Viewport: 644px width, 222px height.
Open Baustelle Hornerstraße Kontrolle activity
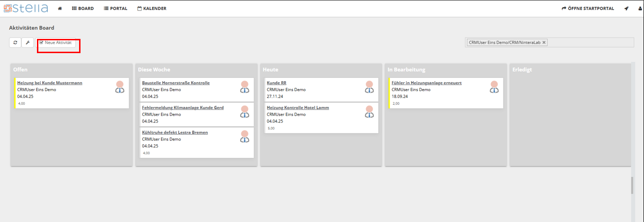coord(176,83)
